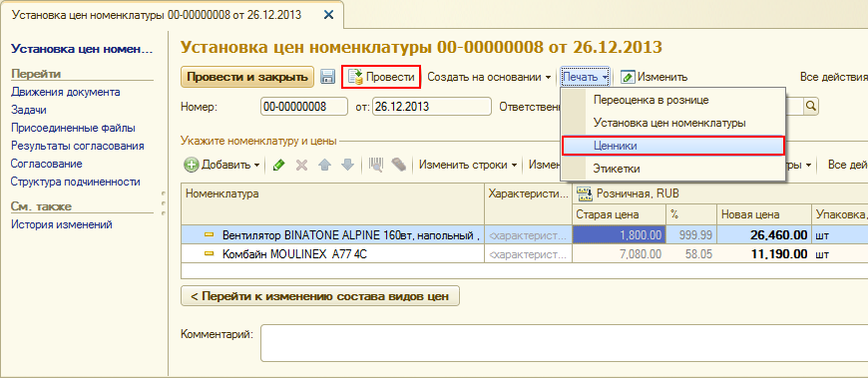The image size is (868, 378).
Task: Click the Изменить toolbar button
Action: (x=653, y=77)
